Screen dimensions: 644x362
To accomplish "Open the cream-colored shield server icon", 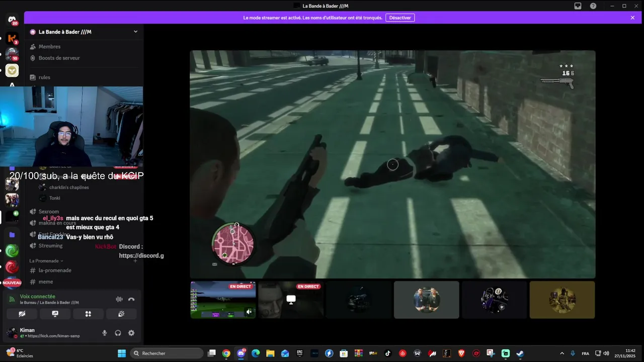I will 12,70.
